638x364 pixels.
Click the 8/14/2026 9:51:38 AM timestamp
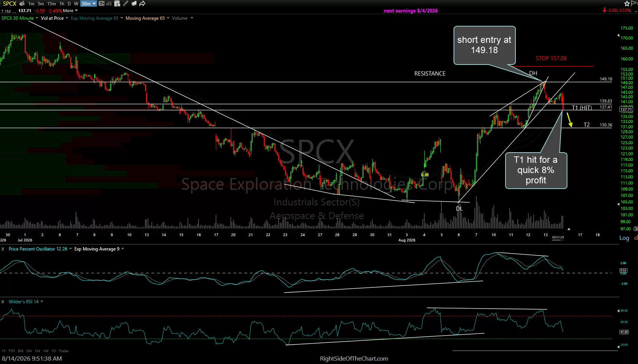point(32,359)
